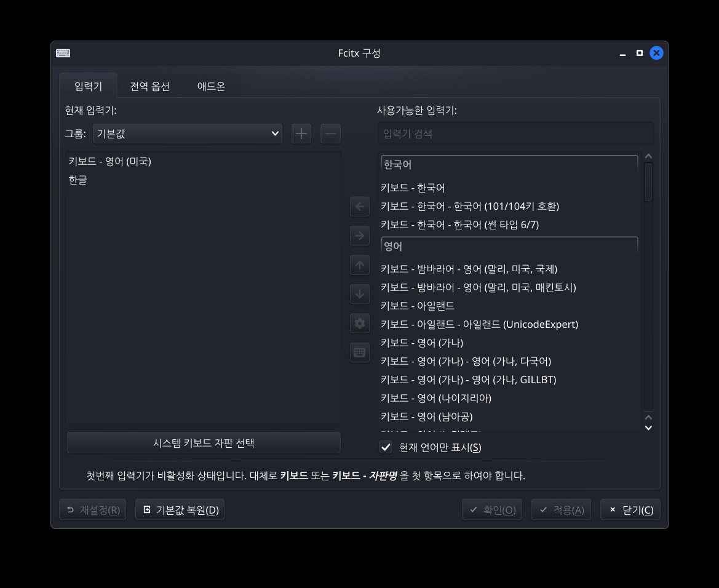Select 키보드 - 아일랜드 entry
The height and width of the screenshot is (588, 719).
509,306
